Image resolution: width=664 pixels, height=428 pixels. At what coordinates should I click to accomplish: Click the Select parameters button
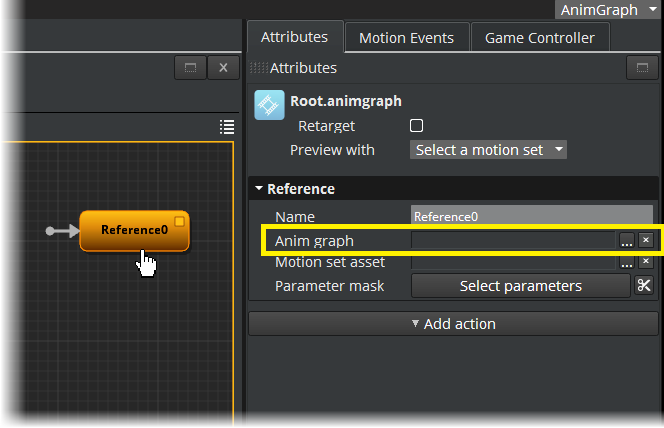(520, 286)
